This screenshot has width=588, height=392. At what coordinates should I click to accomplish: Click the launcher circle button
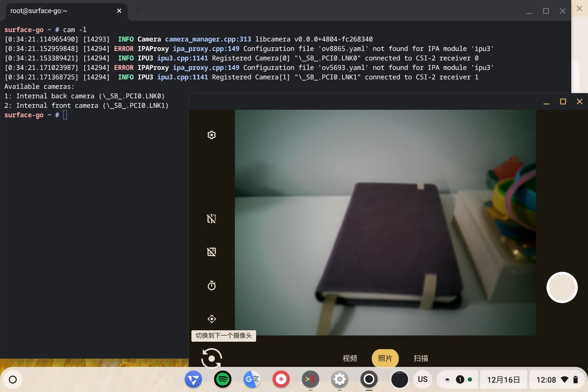[x=13, y=380]
